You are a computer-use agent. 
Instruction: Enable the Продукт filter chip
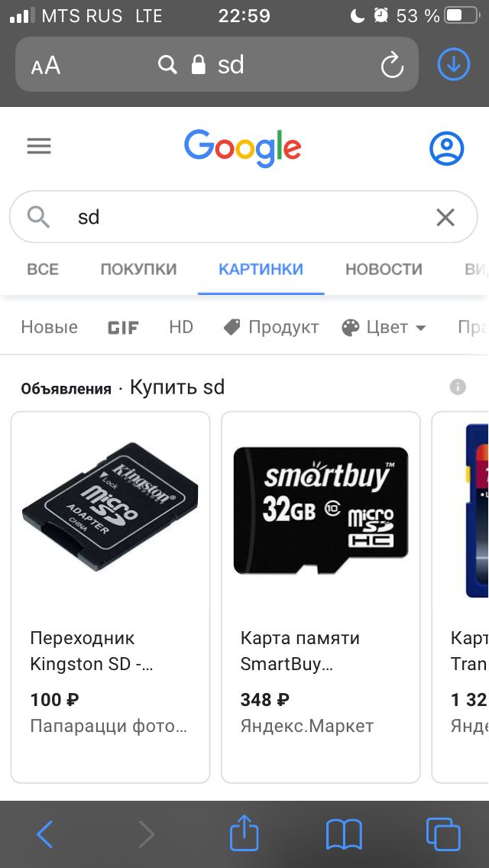point(270,327)
